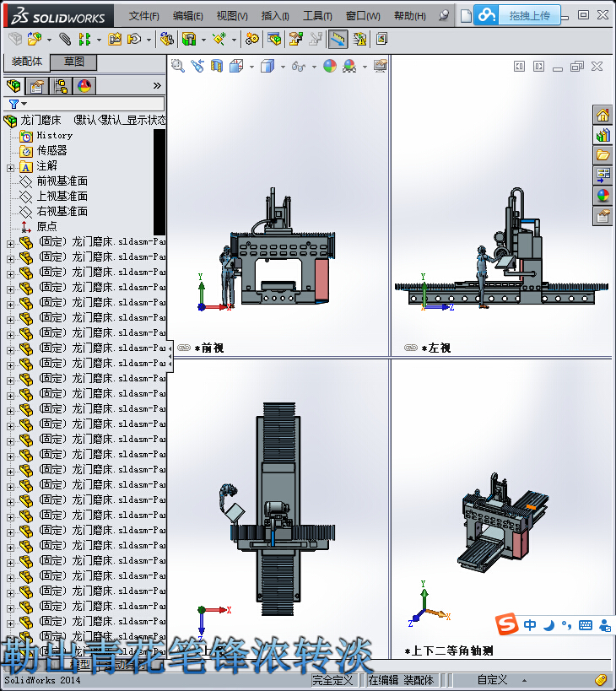Open the 插入(I) menu
The image size is (616, 691).
[x=275, y=16]
